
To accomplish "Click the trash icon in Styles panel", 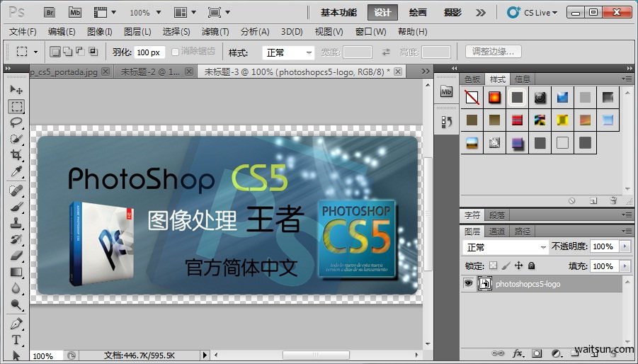I will 614,200.
